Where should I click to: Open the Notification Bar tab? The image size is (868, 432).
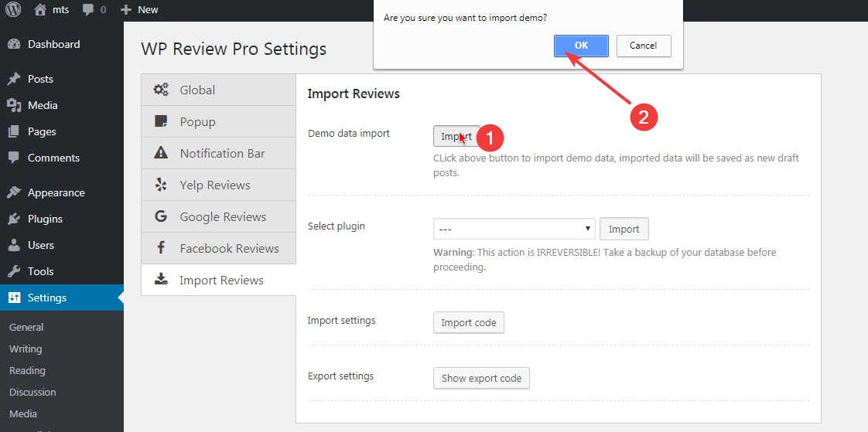click(x=219, y=153)
